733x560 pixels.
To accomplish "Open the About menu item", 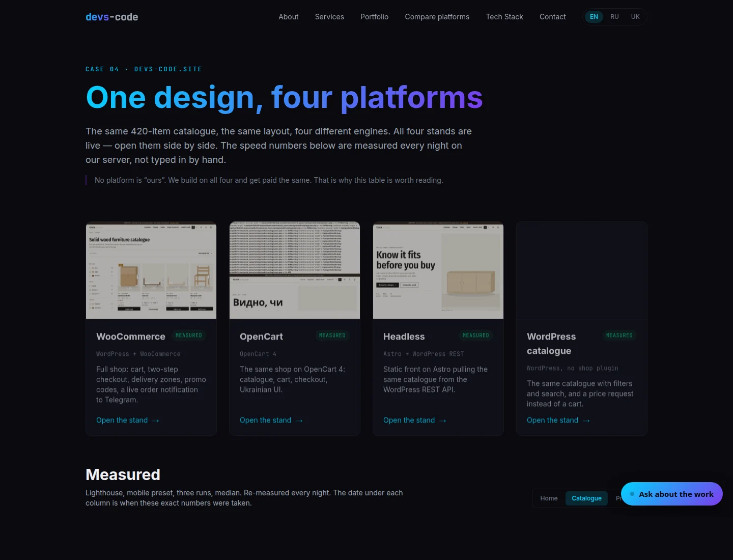I will 289,17.
